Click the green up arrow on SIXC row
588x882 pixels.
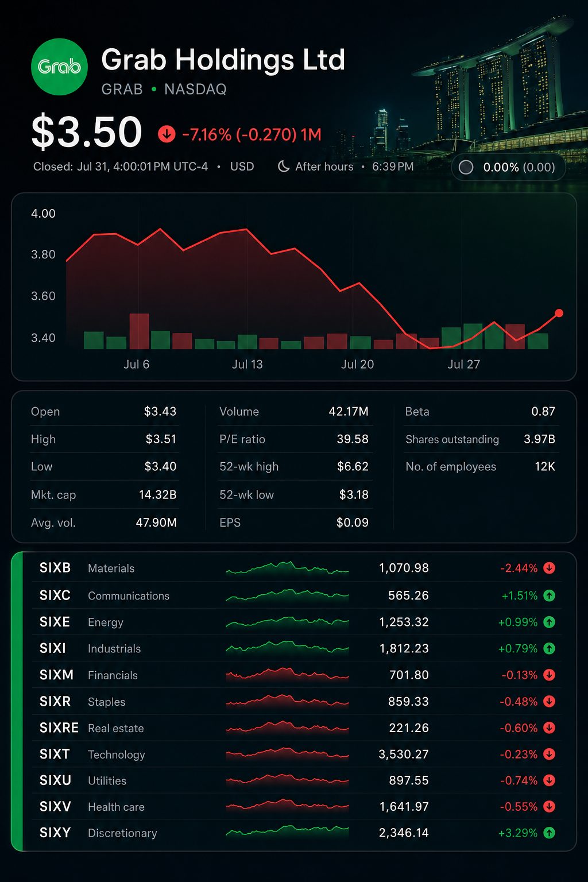(x=550, y=595)
